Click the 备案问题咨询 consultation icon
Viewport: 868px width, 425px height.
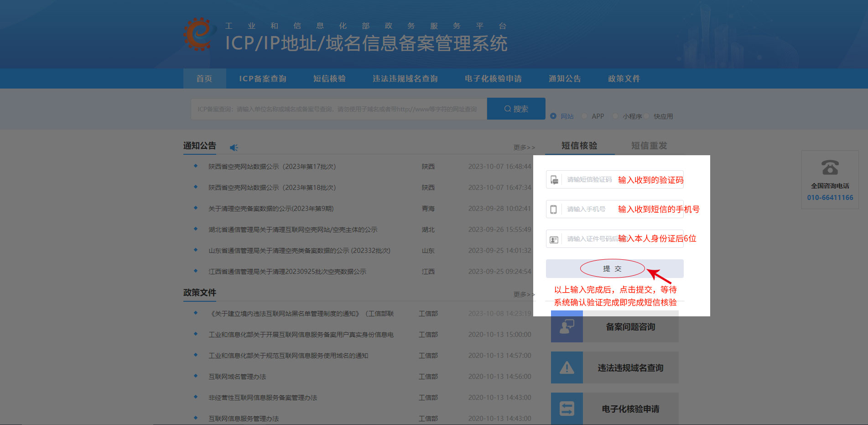tap(567, 327)
